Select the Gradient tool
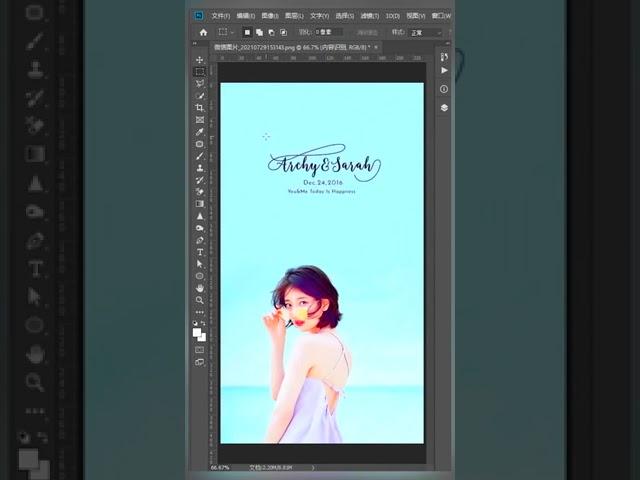 (200, 204)
